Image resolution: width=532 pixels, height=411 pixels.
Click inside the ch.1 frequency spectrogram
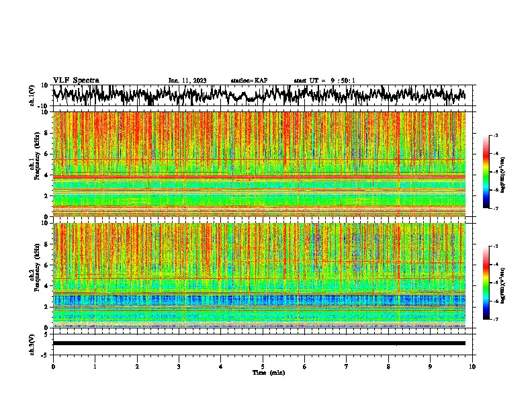[x=259, y=164]
